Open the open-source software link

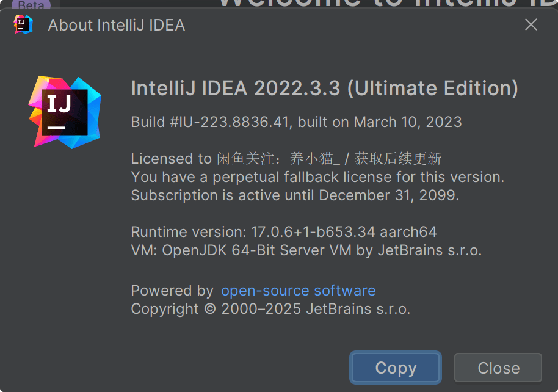(298, 291)
